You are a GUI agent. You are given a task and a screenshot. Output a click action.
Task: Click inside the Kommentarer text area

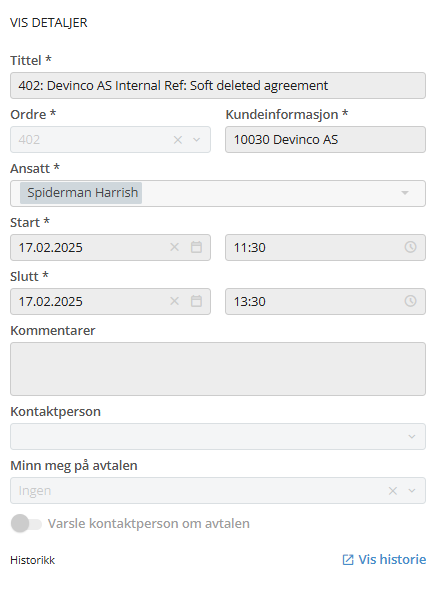click(x=218, y=369)
